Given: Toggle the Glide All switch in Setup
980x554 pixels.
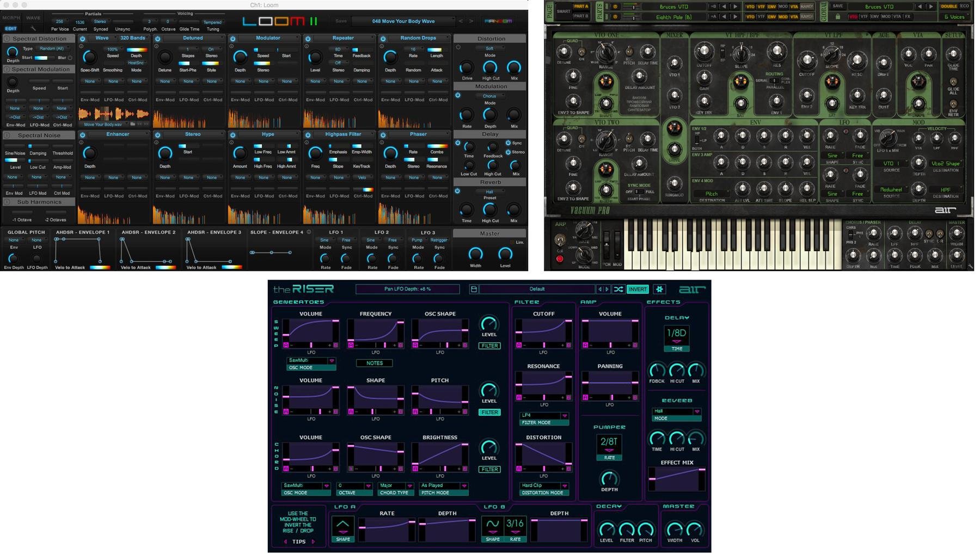Looking at the screenshot, I should [953, 82].
